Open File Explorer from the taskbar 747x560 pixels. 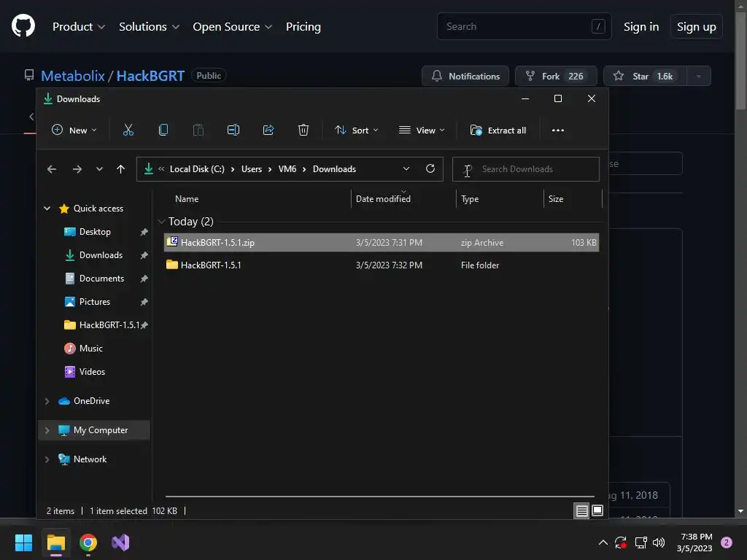[x=56, y=542]
